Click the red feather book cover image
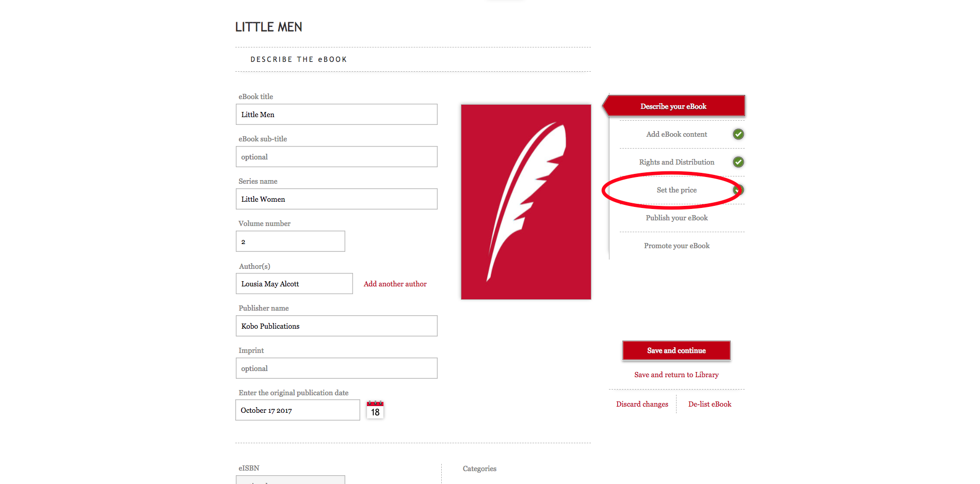Screen dimensions: 980x484 click(526, 202)
